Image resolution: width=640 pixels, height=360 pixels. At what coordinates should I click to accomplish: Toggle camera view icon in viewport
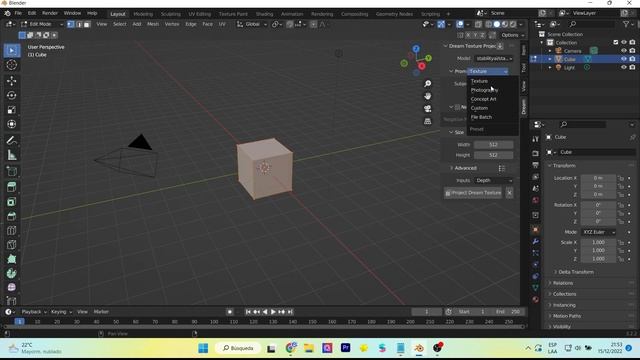click(427, 109)
